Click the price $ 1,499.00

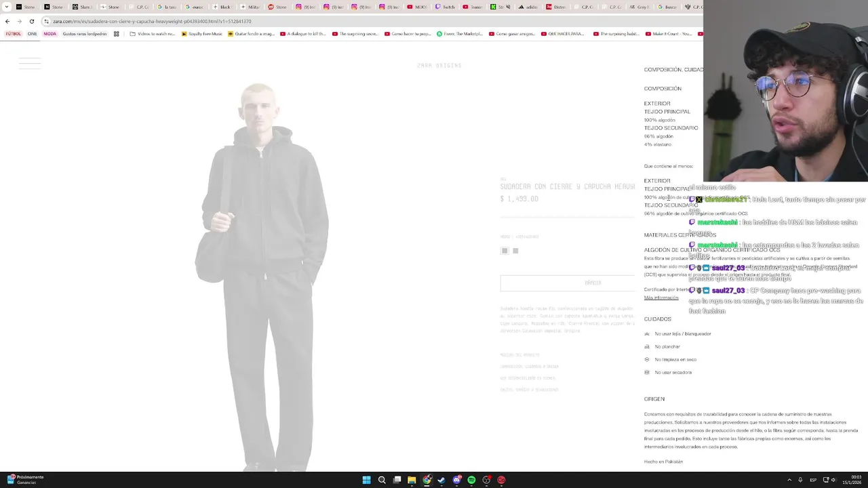(519, 199)
